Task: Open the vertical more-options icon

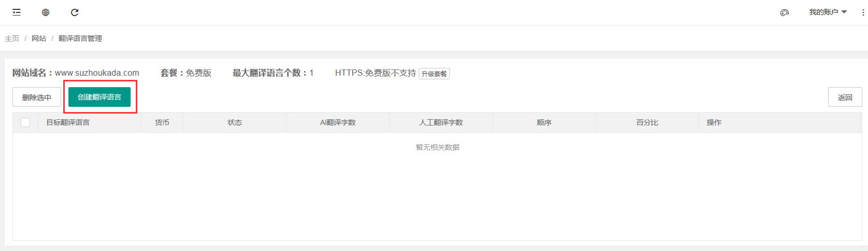Action: tap(863, 12)
